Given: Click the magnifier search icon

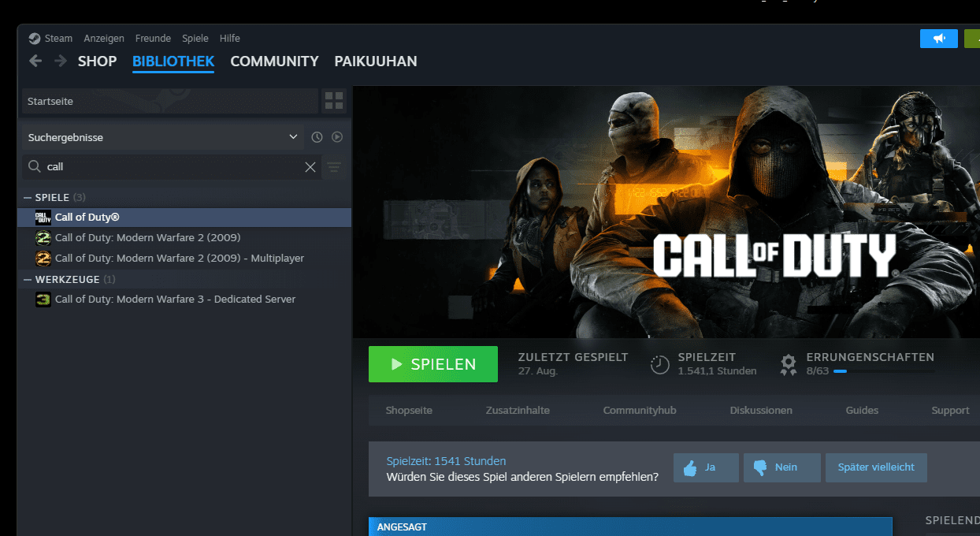Looking at the screenshot, I should 34,167.
